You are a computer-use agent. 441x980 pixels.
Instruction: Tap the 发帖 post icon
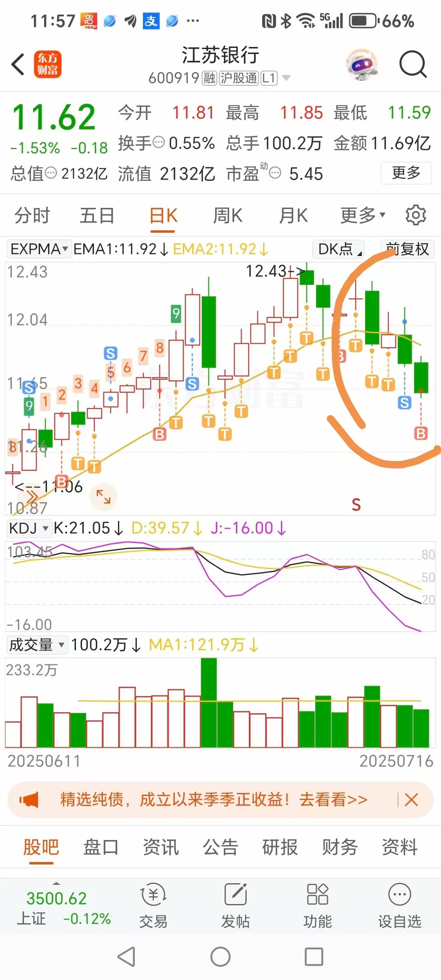click(236, 895)
